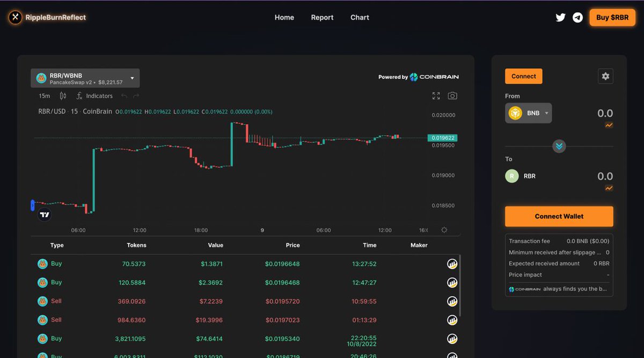644x358 pixels.
Task: Open the candlestick chart type selector
Action: click(x=63, y=96)
